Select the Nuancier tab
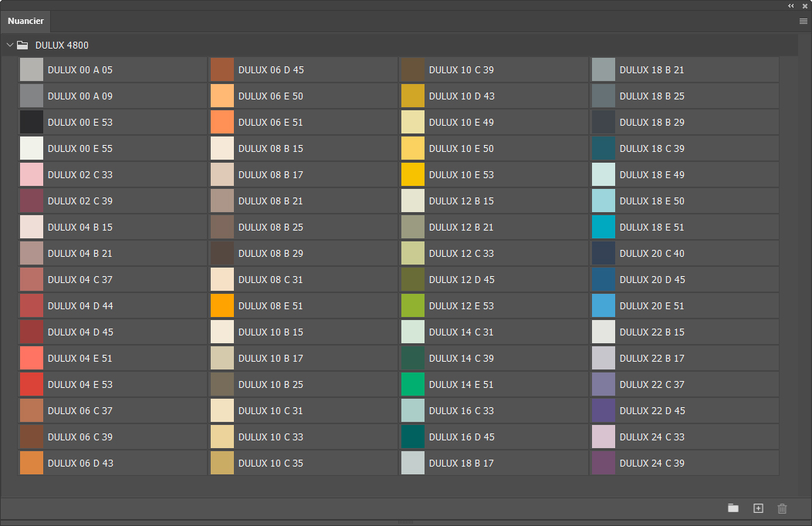 (x=25, y=22)
